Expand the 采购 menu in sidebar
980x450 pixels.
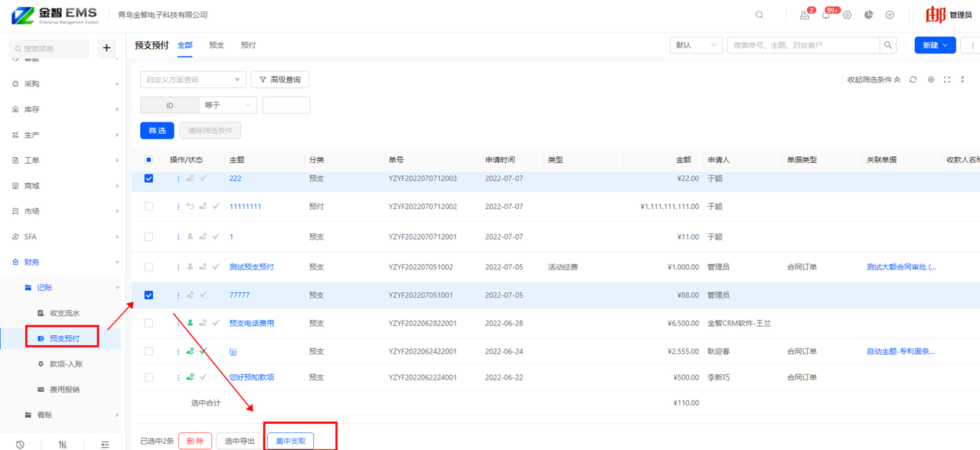61,84
